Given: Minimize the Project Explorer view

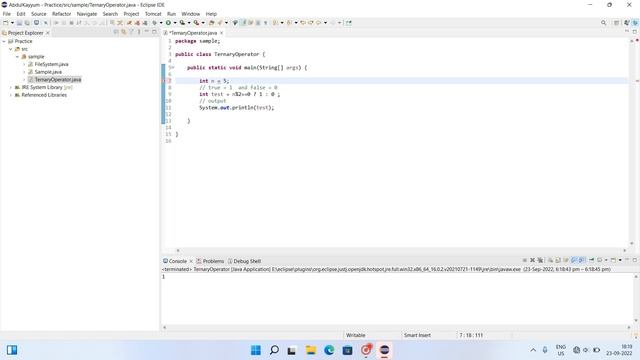Looking at the screenshot, I should (x=147, y=32).
